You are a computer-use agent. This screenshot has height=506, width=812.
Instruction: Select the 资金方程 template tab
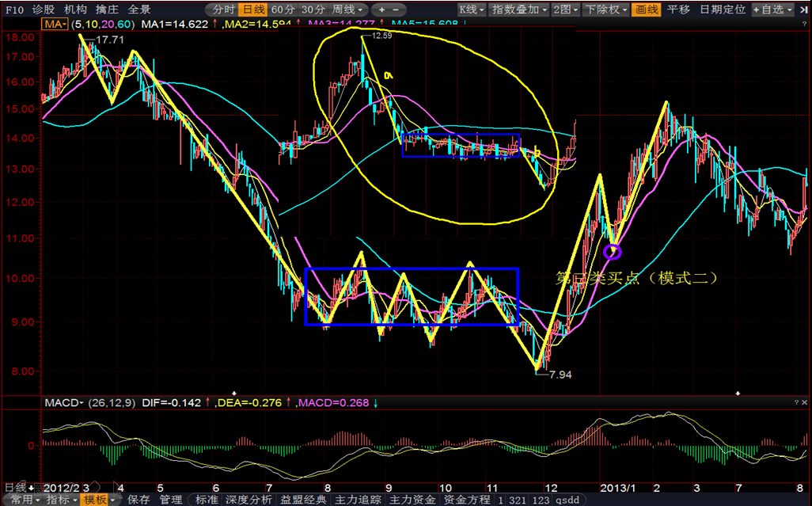(x=467, y=500)
